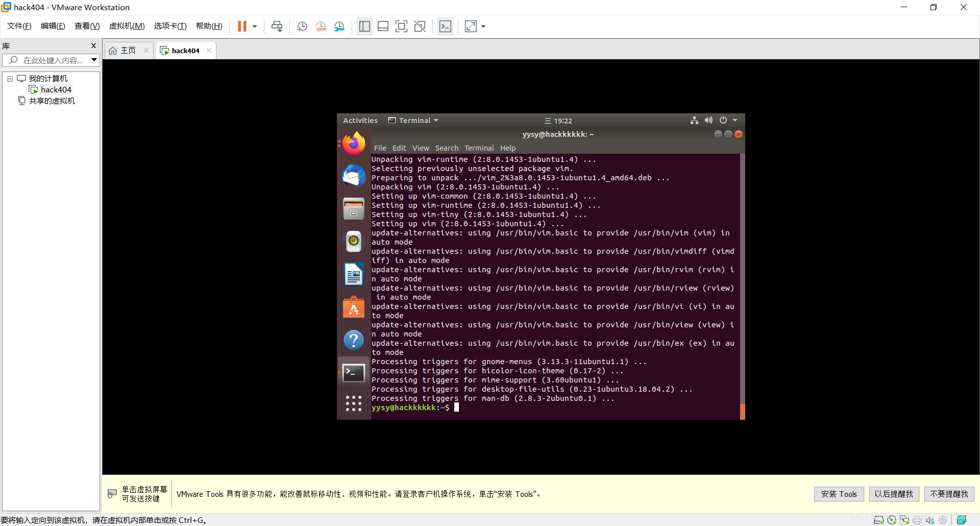Open the terminal File menu
The image size is (980, 526).
click(x=380, y=148)
